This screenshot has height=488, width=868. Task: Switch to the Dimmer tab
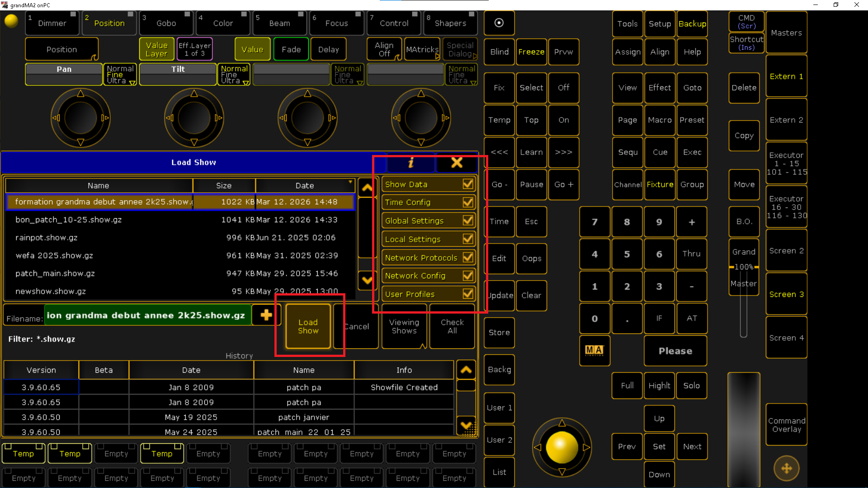tap(52, 23)
